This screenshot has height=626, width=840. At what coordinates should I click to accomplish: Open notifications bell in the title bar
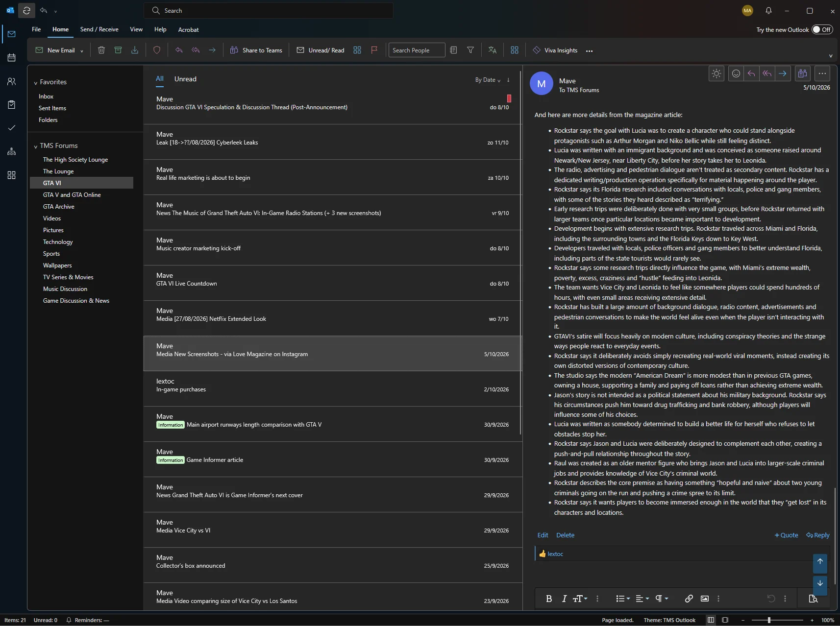pos(768,10)
